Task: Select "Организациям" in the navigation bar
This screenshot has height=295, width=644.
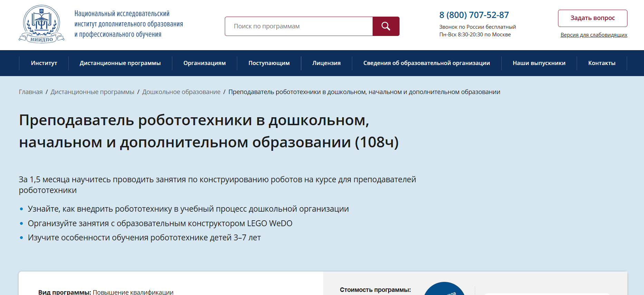Action: point(204,63)
